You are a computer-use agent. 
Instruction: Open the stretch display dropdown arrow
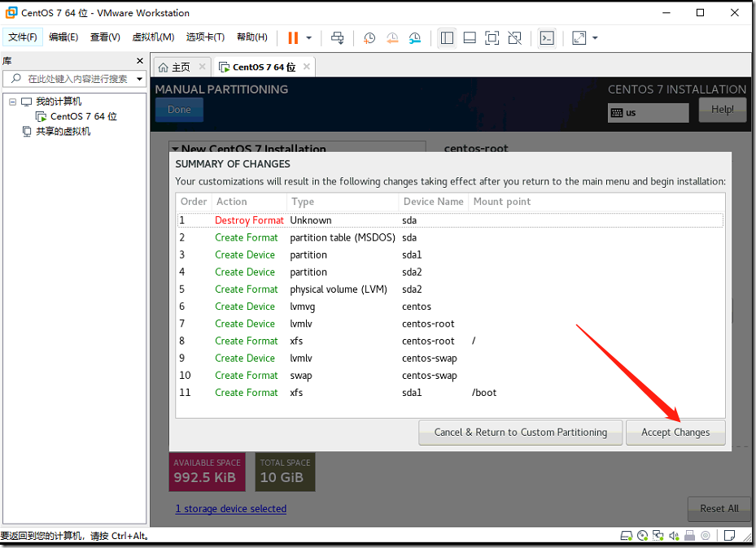(x=595, y=37)
